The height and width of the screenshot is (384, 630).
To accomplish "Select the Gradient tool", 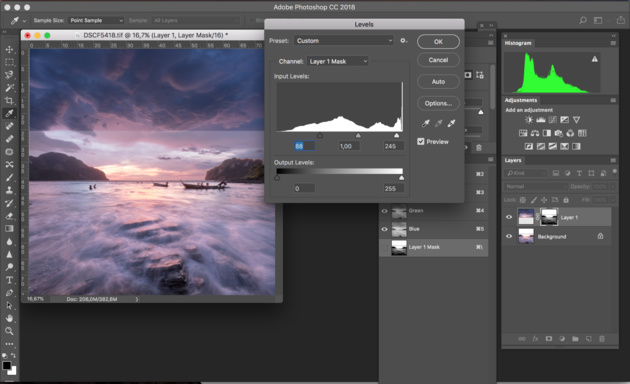I will coord(9,229).
